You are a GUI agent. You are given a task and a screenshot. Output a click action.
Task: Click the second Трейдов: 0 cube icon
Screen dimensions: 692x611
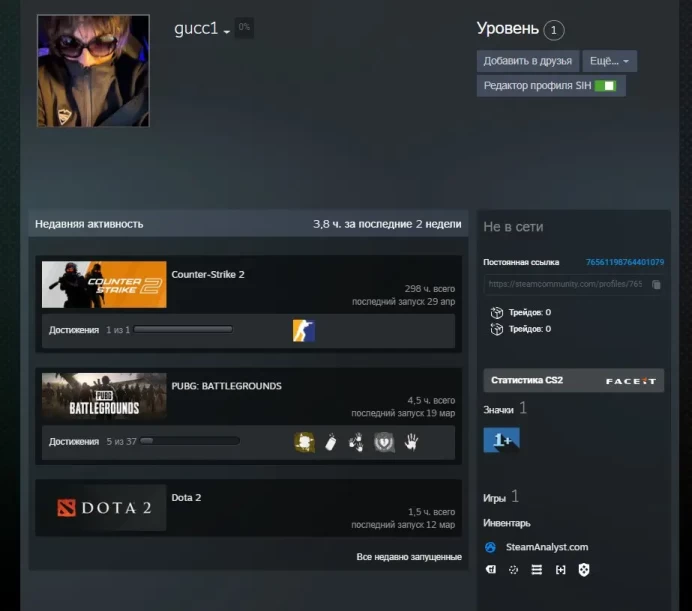click(x=496, y=329)
